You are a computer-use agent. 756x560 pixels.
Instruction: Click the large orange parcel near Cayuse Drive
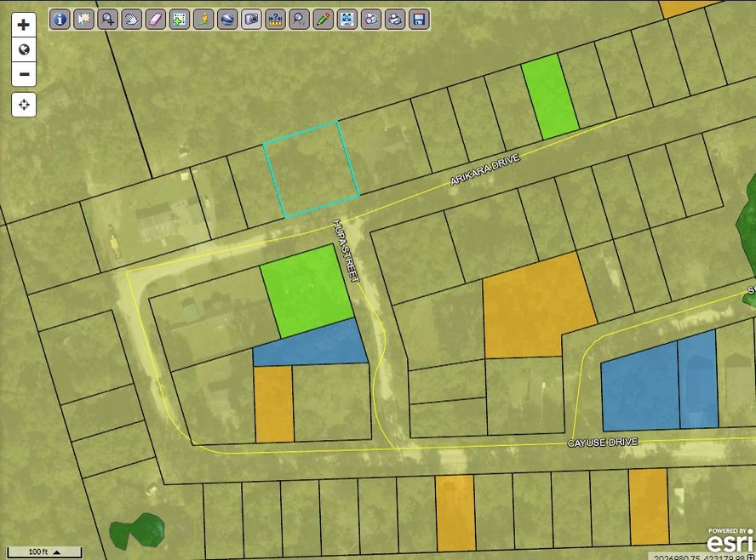[x=536, y=305]
